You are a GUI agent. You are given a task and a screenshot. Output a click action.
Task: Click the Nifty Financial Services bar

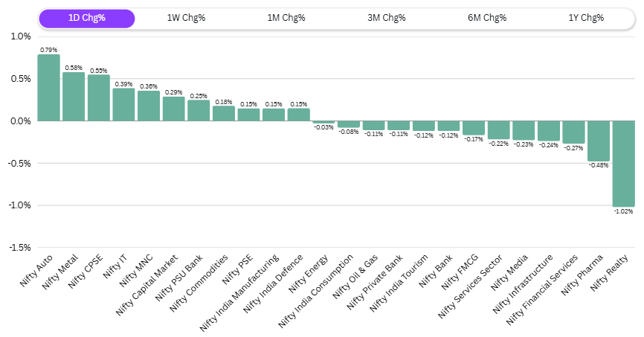click(573, 132)
